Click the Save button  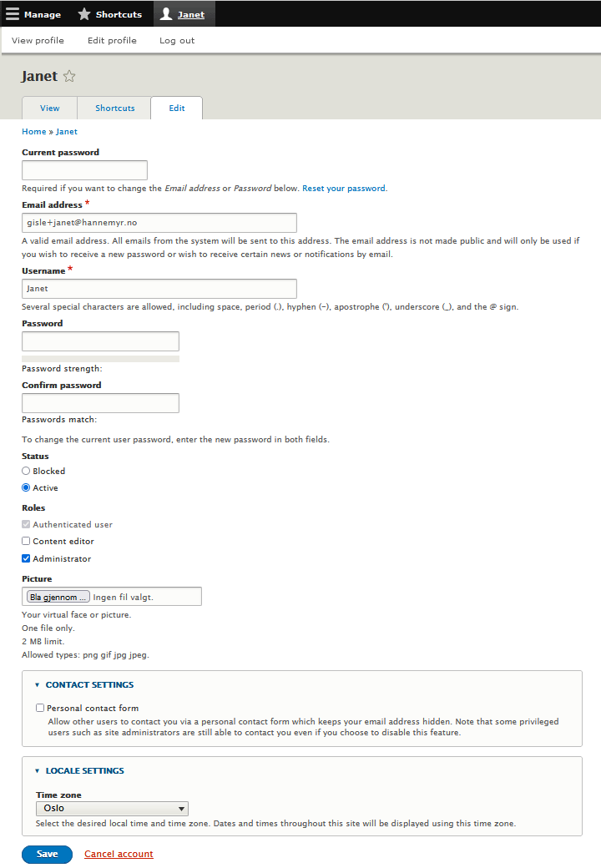(x=47, y=854)
